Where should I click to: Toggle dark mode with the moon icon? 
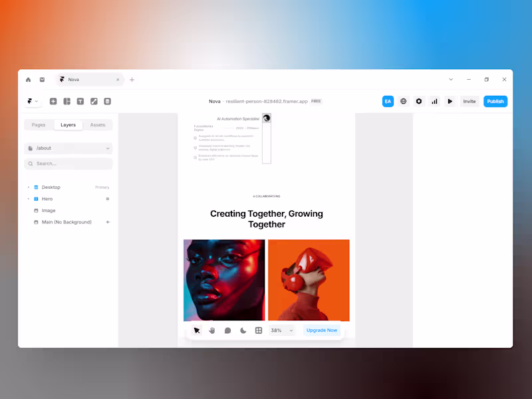243,330
